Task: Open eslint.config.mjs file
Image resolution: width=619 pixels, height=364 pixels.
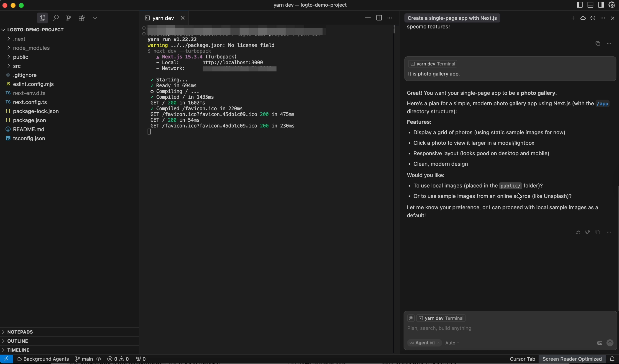Action: click(69, 84)
